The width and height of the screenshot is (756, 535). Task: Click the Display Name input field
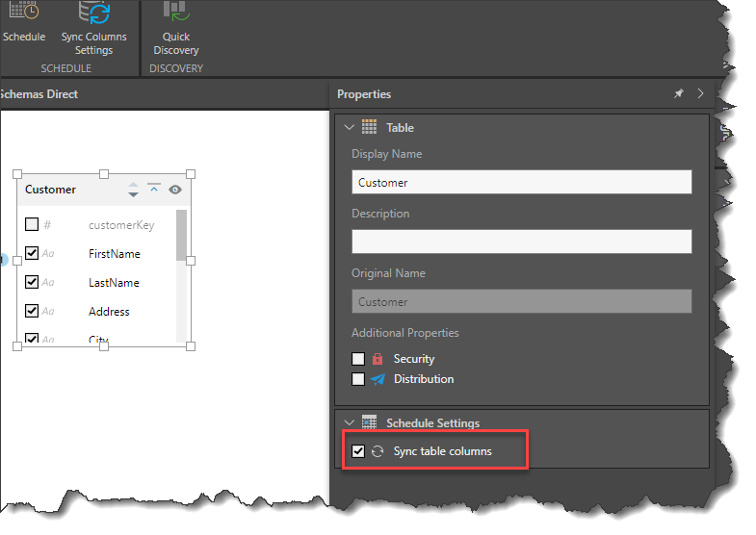[521, 182]
